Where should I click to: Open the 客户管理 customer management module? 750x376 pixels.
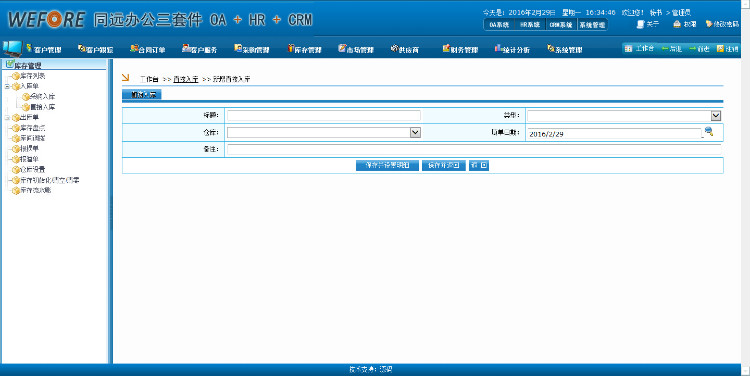point(44,49)
